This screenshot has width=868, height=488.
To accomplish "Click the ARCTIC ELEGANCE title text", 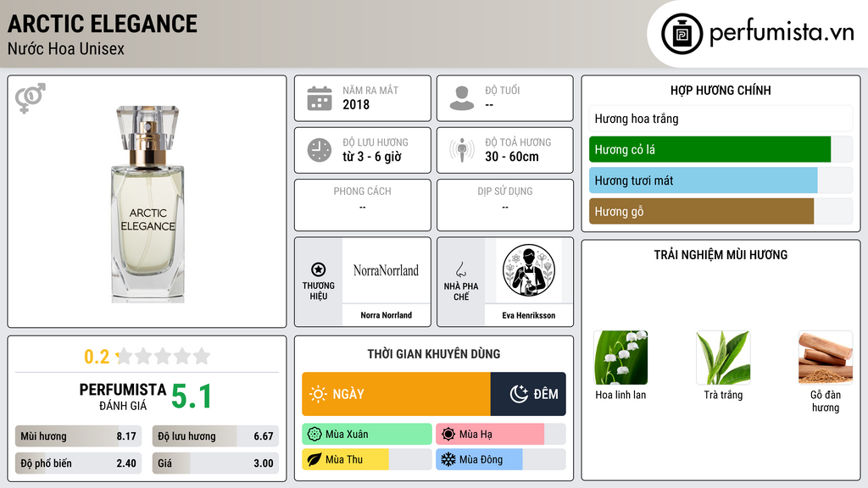I will (103, 24).
